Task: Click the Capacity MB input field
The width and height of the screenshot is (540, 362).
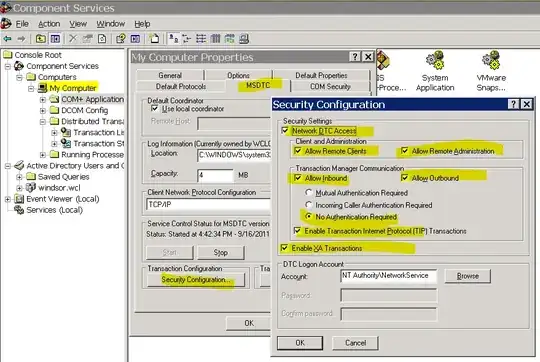Action: click(x=216, y=175)
